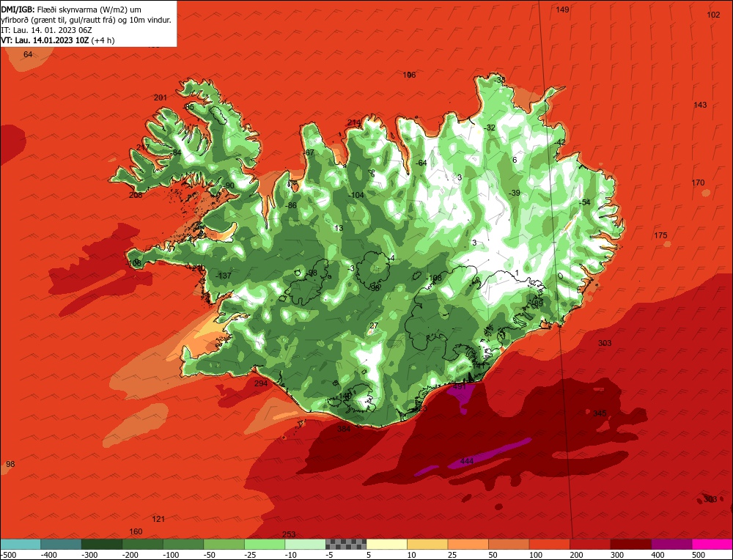The width and height of the screenshot is (733, 560).
Task: Click the legend label '100'
Action: click(x=536, y=555)
